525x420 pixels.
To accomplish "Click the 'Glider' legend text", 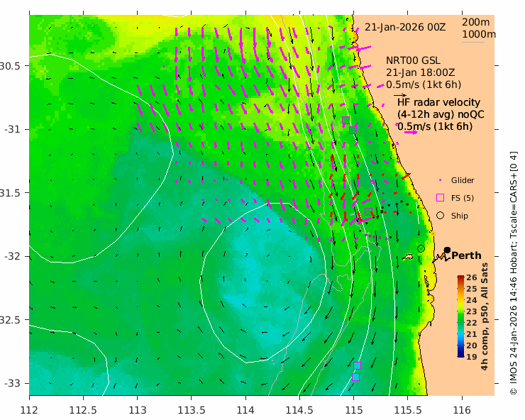I will click(x=463, y=180).
